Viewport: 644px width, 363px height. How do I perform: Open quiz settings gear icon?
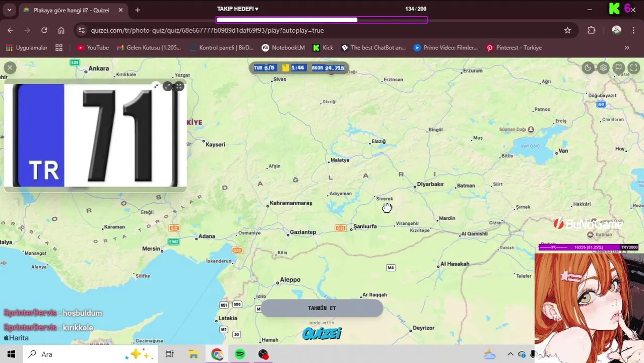tap(603, 68)
